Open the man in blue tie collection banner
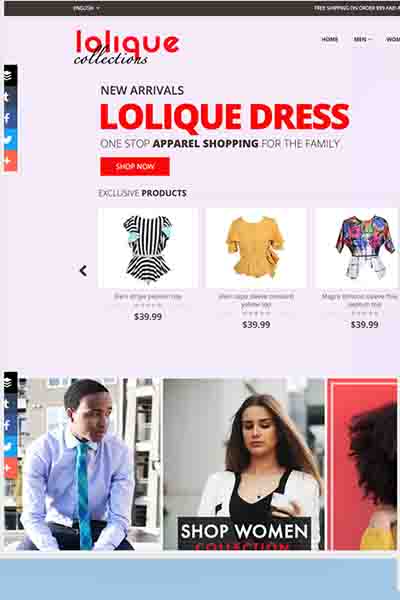 click(82, 464)
